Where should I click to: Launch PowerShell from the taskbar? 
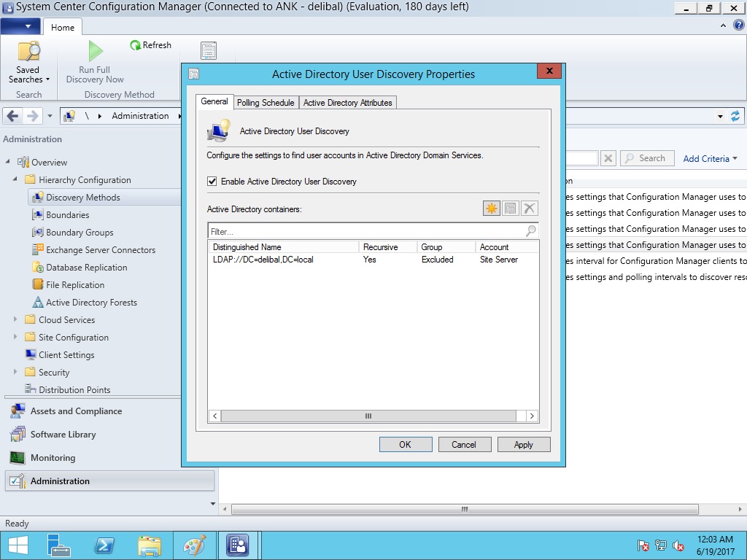tap(104, 545)
